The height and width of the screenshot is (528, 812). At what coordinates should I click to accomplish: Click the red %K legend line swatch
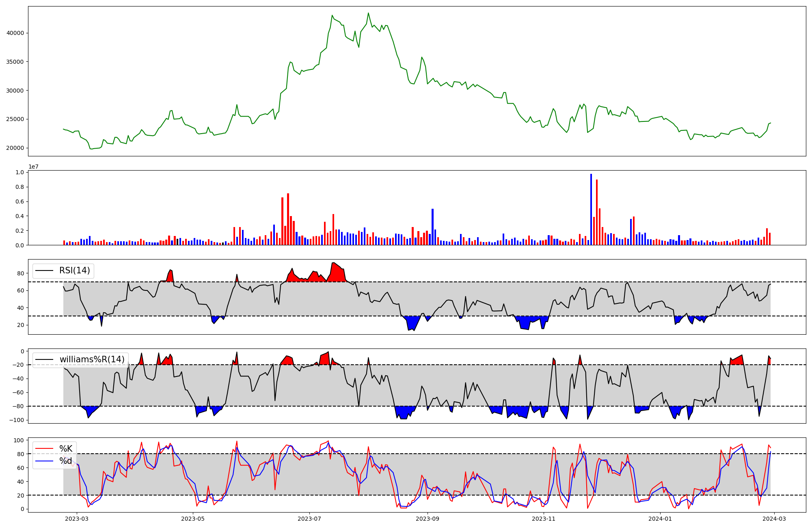click(x=44, y=449)
